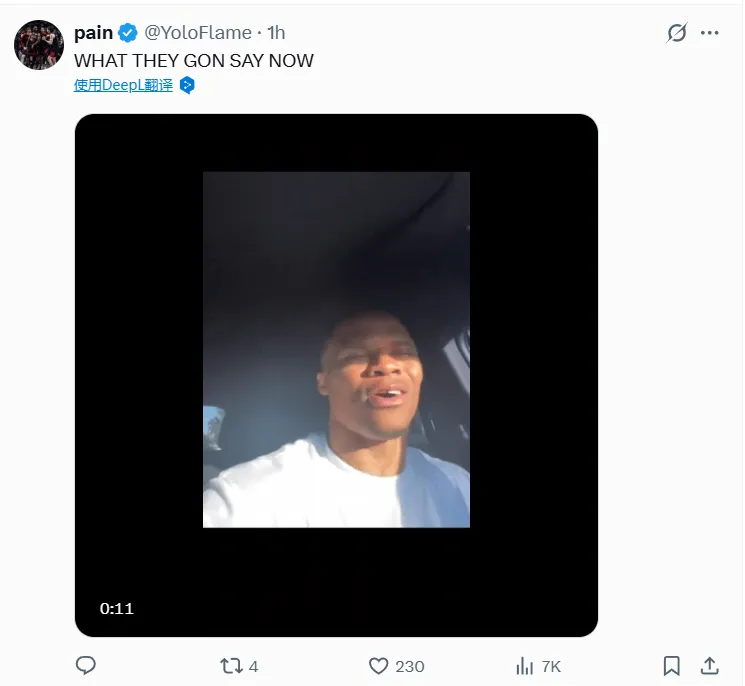Open the @YoloFlame handle link

coord(198,33)
